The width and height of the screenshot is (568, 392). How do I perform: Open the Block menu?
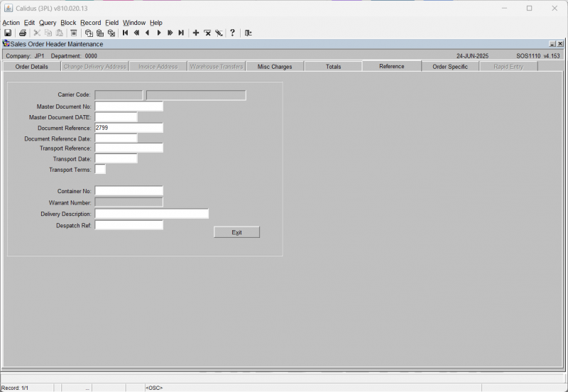[68, 23]
